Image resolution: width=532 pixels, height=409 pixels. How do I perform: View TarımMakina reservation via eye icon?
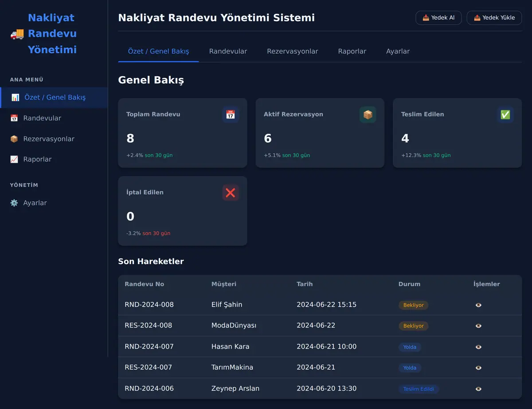click(x=478, y=368)
